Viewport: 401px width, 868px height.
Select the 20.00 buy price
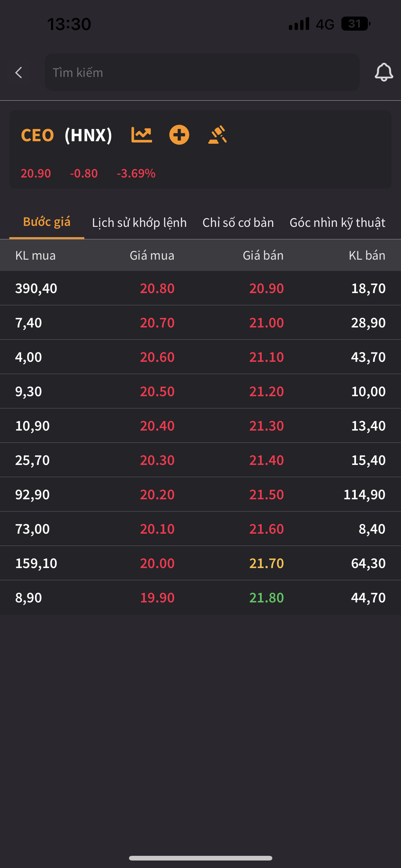pyautogui.click(x=157, y=563)
